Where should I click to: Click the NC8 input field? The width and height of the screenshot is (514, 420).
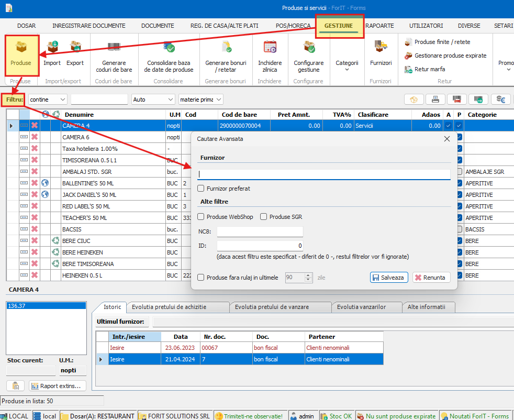260,231
